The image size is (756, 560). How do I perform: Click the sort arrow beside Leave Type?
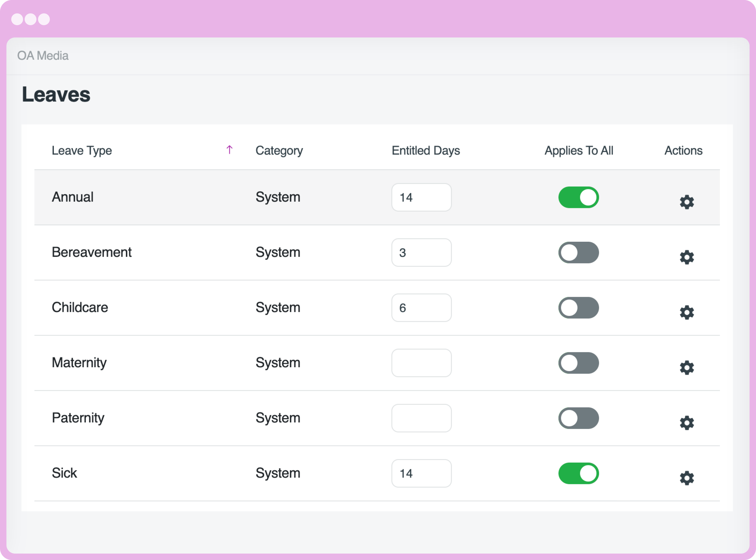(x=229, y=149)
